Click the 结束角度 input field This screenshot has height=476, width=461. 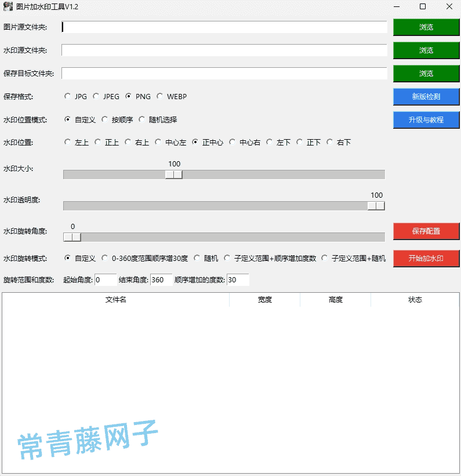click(x=161, y=279)
